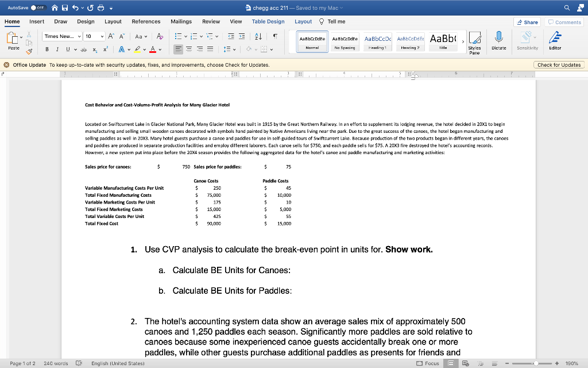Viewport: 588px width, 368px height.
Task: Open the Borders dropdown arrow
Action: (x=272, y=49)
